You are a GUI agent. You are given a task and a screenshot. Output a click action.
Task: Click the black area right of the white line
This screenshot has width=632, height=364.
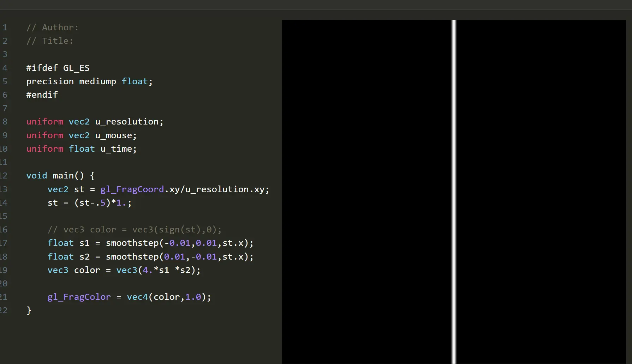click(x=540, y=190)
